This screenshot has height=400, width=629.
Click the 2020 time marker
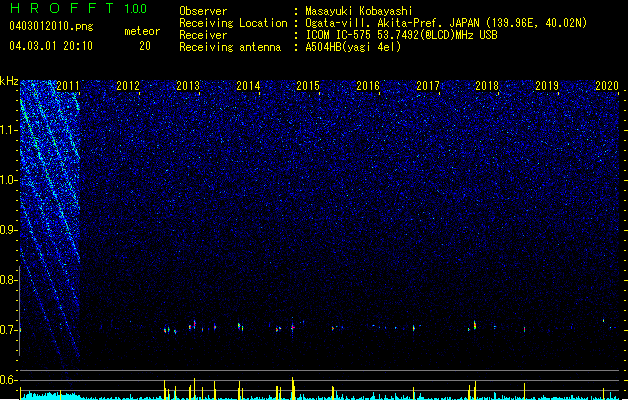click(607, 86)
